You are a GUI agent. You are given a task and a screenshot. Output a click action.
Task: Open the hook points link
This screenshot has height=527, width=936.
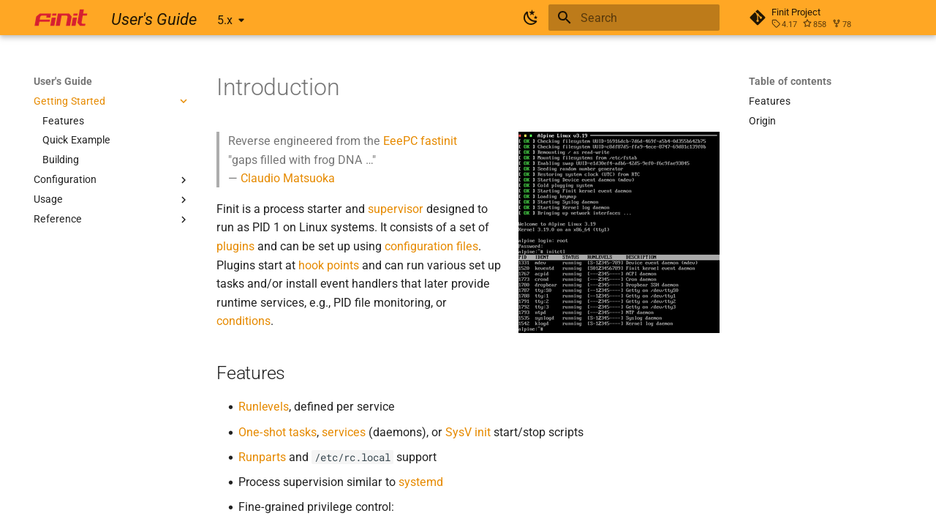pyautogui.click(x=328, y=265)
